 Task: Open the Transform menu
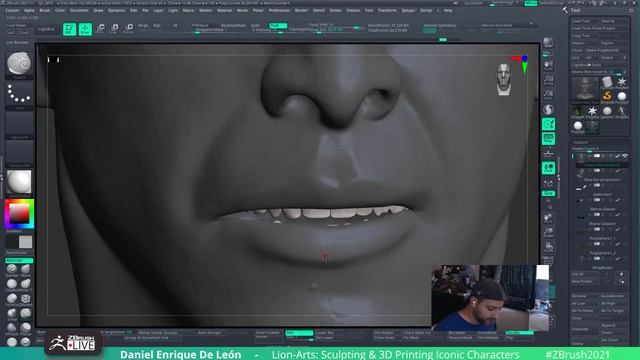(x=387, y=10)
